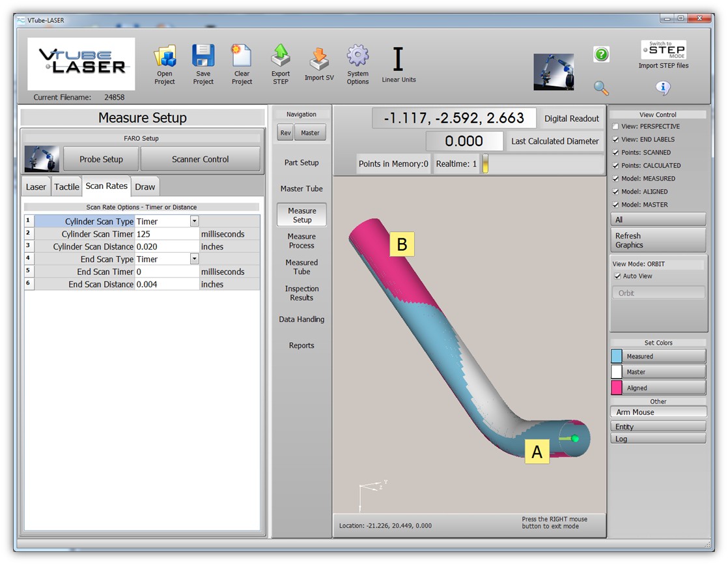This screenshot has height=565, width=728.
Task: Expand the End Scan Type dropdown
Action: [x=194, y=259]
